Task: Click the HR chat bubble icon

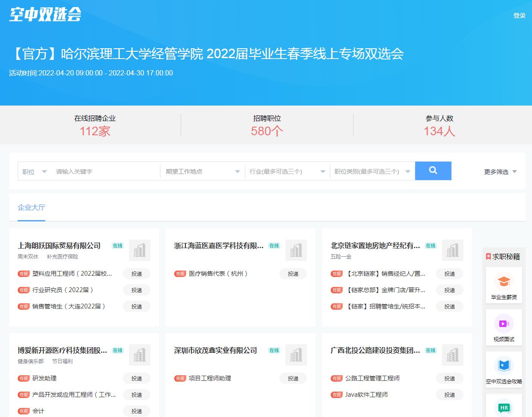Action: point(504,407)
